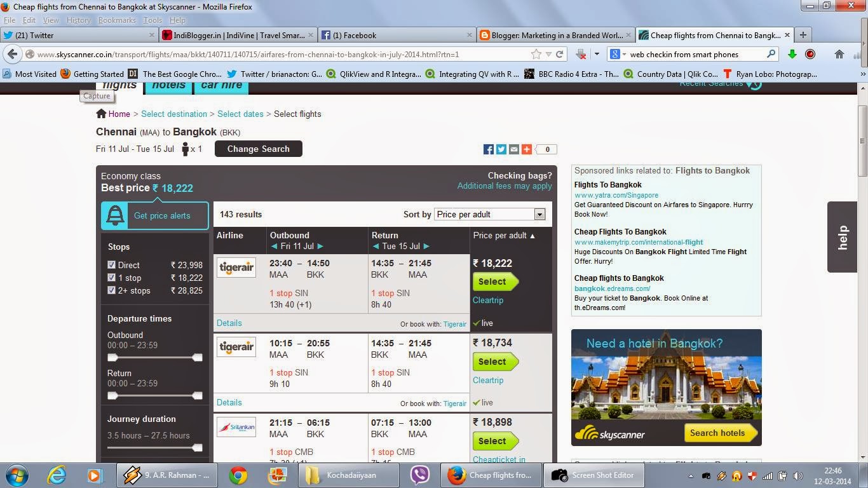
Task: Adjust the Outbound departure time slider left handle
Action: (112, 358)
